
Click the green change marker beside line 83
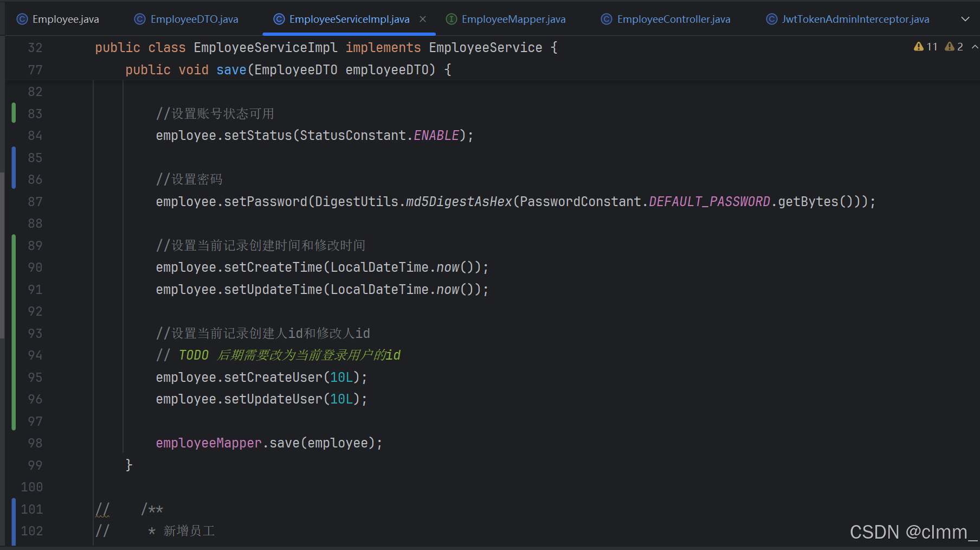14,113
